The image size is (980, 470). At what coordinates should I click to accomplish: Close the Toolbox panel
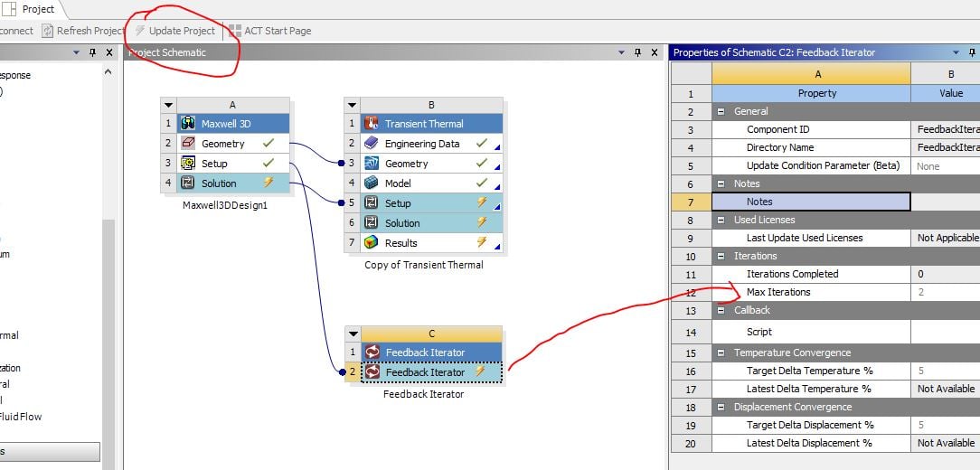coord(109,52)
